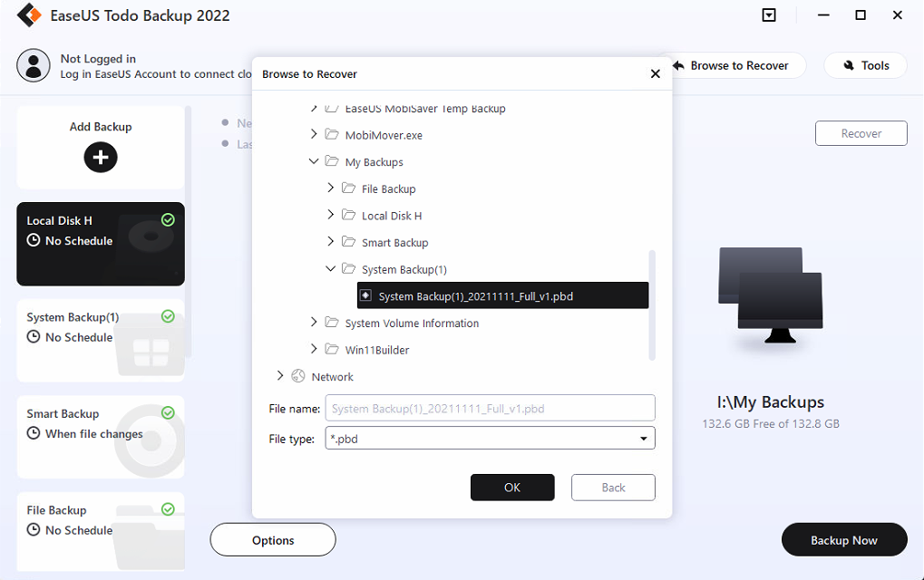Click the Network globe icon

coord(298,376)
